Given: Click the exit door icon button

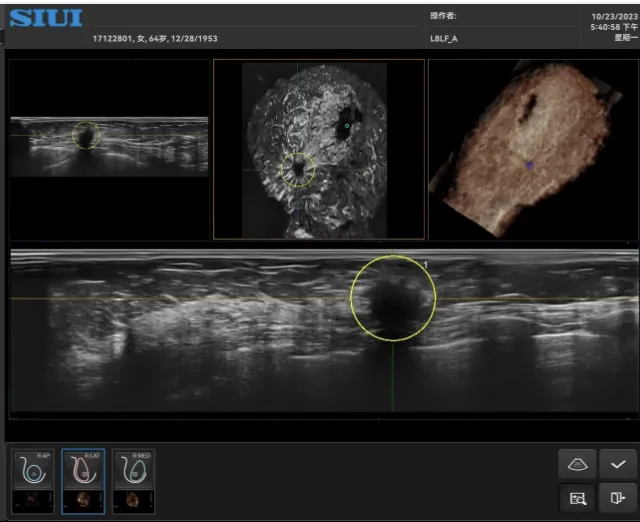Looking at the screenshot, I should pos(618,498).
